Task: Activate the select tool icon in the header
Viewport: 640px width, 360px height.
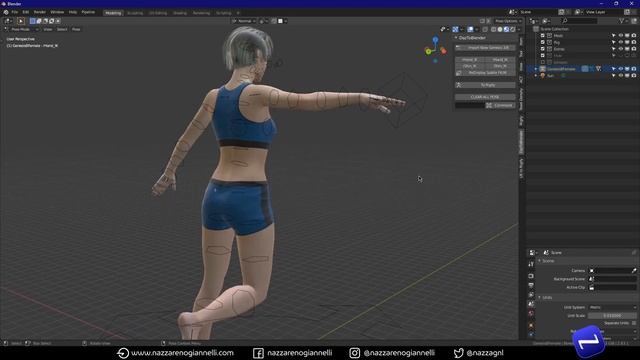Action: tap(21, 21)
